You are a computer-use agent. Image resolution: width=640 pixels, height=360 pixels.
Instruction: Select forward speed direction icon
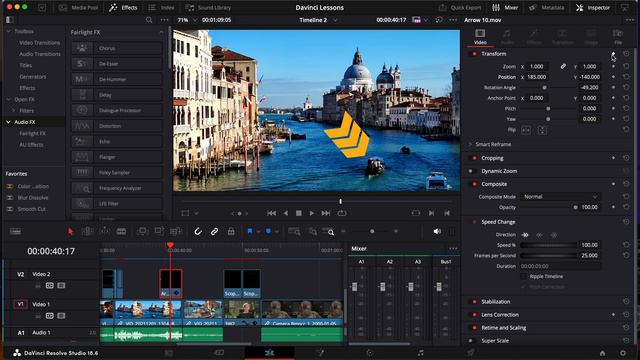[x=525, y=235]
